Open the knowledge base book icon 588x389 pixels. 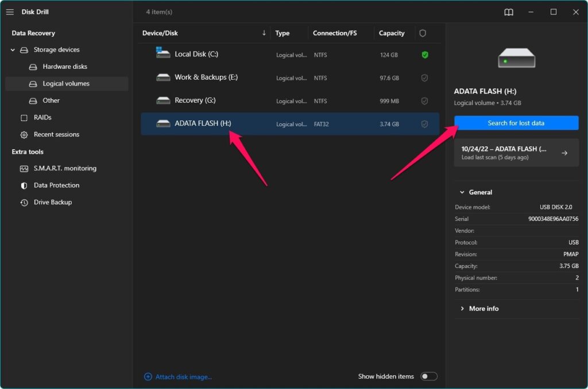(x=508, y=11)
